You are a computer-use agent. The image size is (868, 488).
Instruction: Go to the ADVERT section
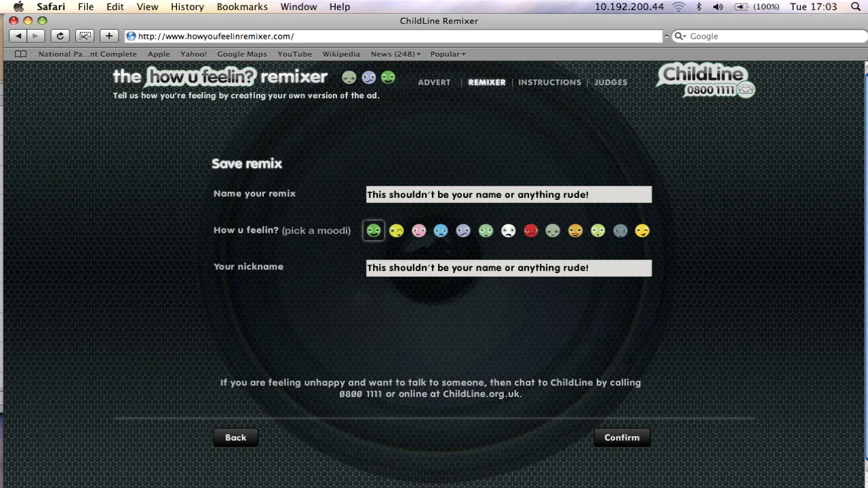(x=434, y=82)
